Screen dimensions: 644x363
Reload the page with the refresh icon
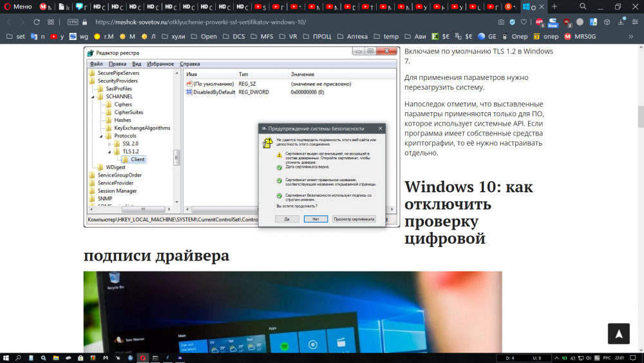[x=37, y=22]
